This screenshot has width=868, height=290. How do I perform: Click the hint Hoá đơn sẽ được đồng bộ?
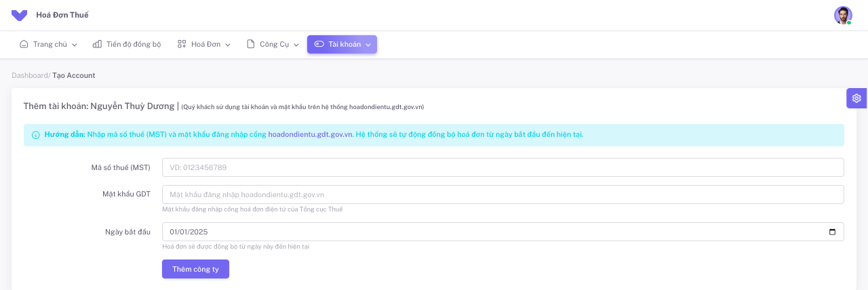[236, 247]
